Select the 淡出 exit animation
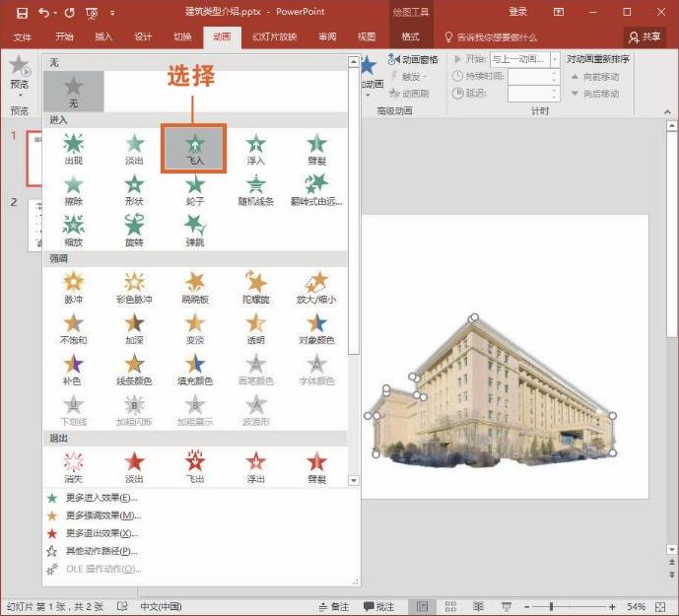 pyautogui.click(x=134, y=467)
